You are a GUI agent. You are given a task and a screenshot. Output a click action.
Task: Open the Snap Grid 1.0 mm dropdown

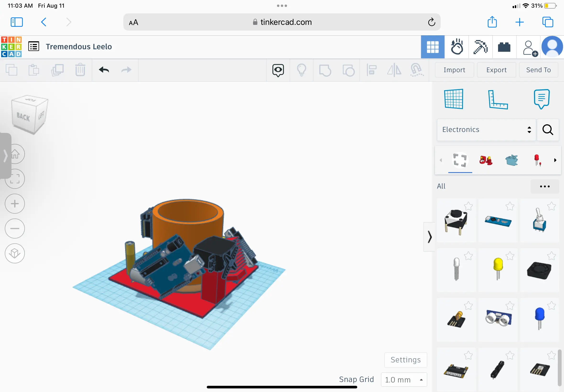click(403, 380)
